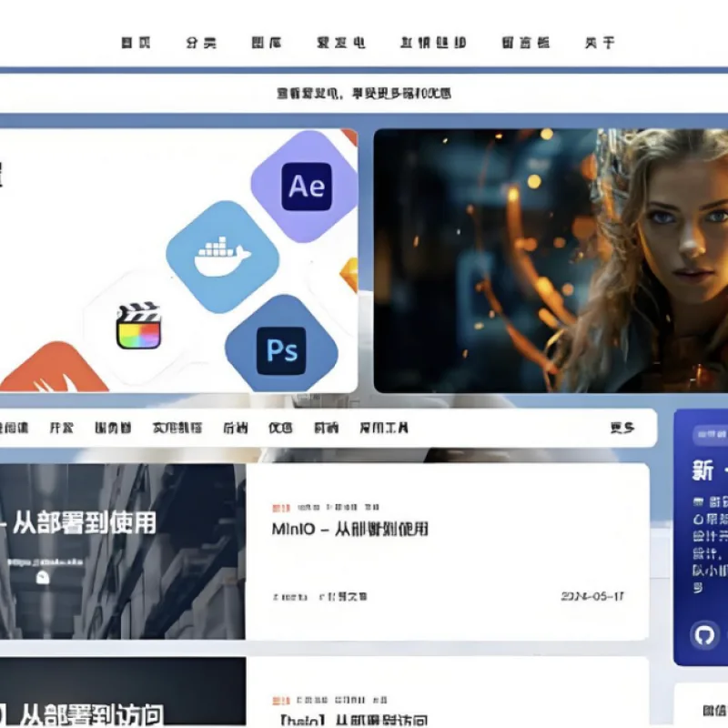Click the Photoshop Ps icon
This screenshot has width=728, height=728.
click(x=281, y=350)
